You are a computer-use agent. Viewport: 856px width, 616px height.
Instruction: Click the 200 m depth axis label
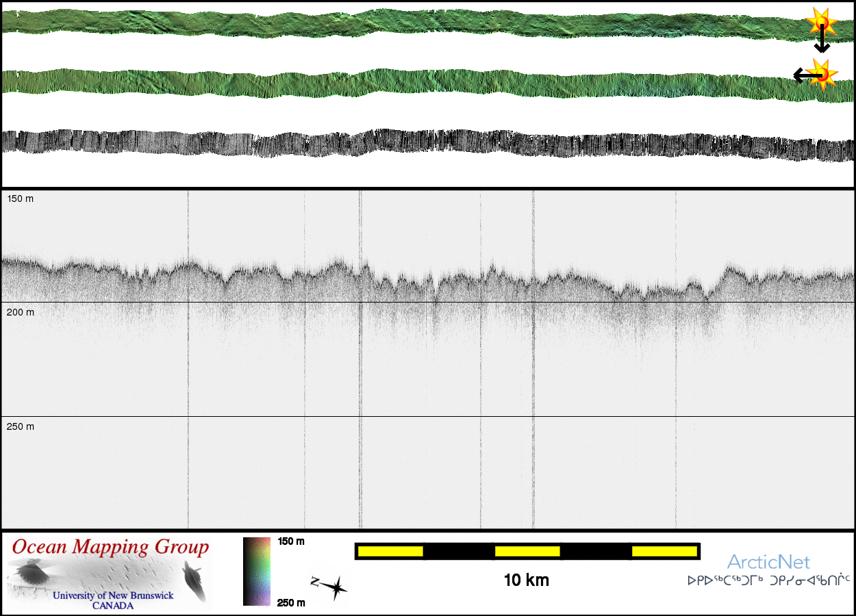point(21,312)
